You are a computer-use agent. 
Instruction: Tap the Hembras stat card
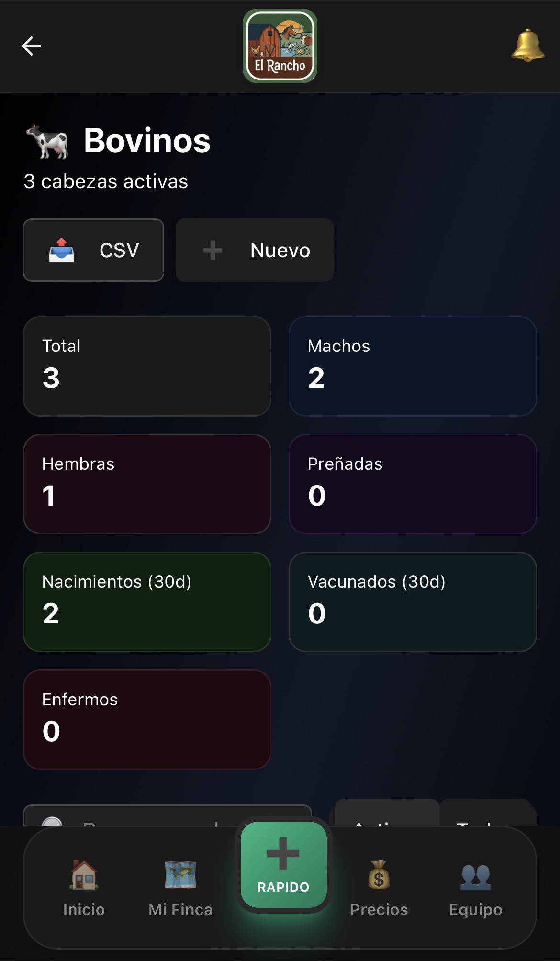coord(147,484)
